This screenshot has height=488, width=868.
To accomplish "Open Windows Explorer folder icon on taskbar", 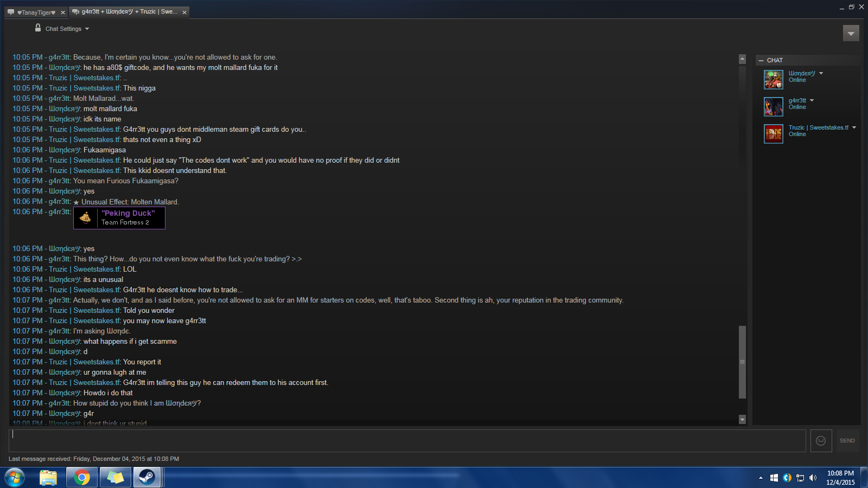I will click(x=48, y=478).
